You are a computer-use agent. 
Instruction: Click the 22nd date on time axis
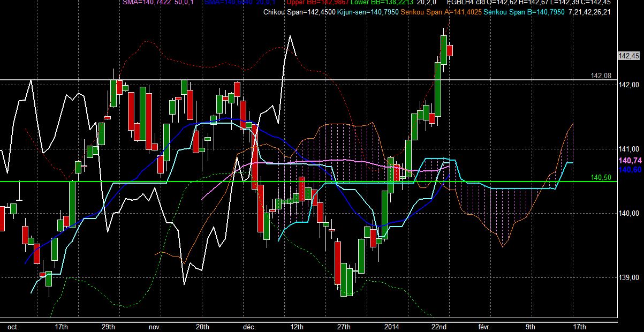pyautogui.click(x=440, y=327)
